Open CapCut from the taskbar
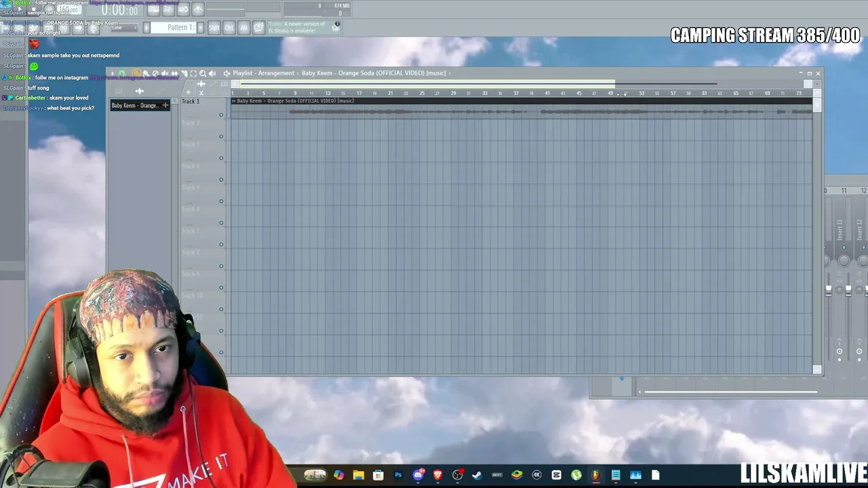Image resolution: width=868 pixels, height=488 pixels. [x=557, y=475]
